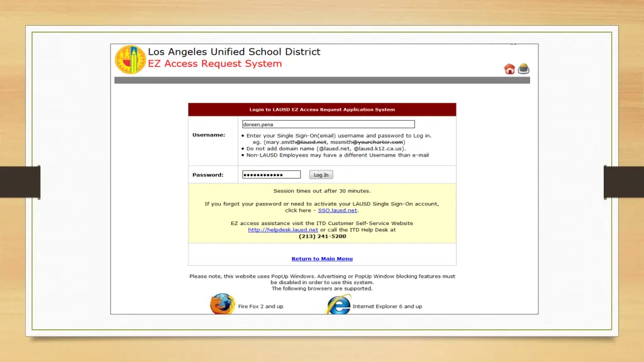644x362 pixels.
Task: Click the red Home icon
Action: [x=509, y=69]
